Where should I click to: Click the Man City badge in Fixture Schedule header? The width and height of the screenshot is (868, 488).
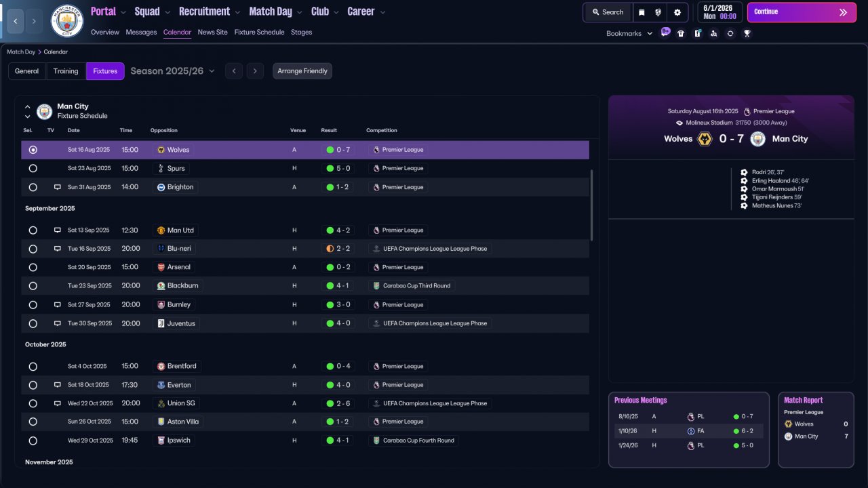point(45,111)
